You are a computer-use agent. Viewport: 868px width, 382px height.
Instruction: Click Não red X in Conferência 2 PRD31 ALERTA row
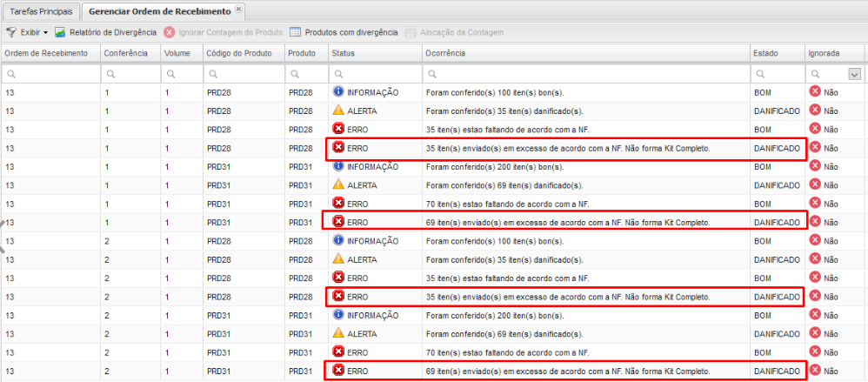click(815, 332)
